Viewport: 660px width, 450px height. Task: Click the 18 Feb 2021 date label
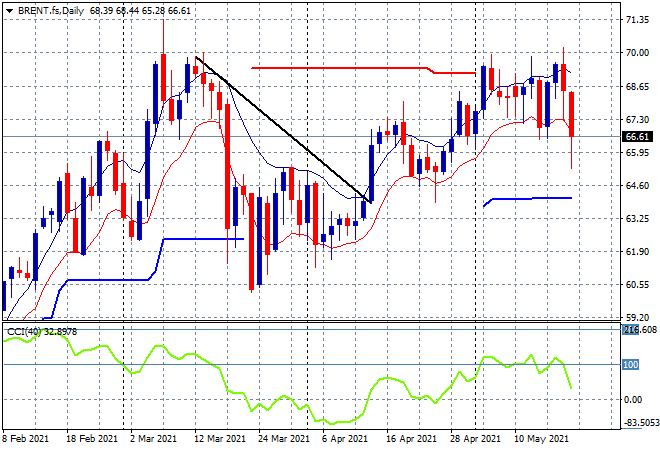[x=92, y=439]
